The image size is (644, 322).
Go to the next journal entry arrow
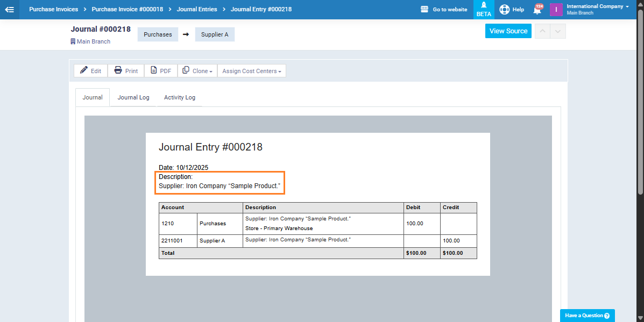pyautogui.click(x=558, y=31)
